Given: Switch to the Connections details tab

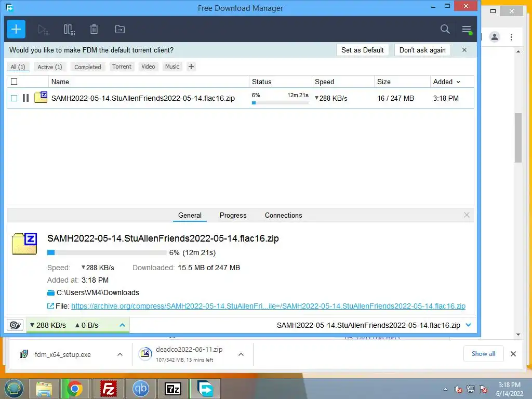Looking at the screenshot, I should click(283, 216).
